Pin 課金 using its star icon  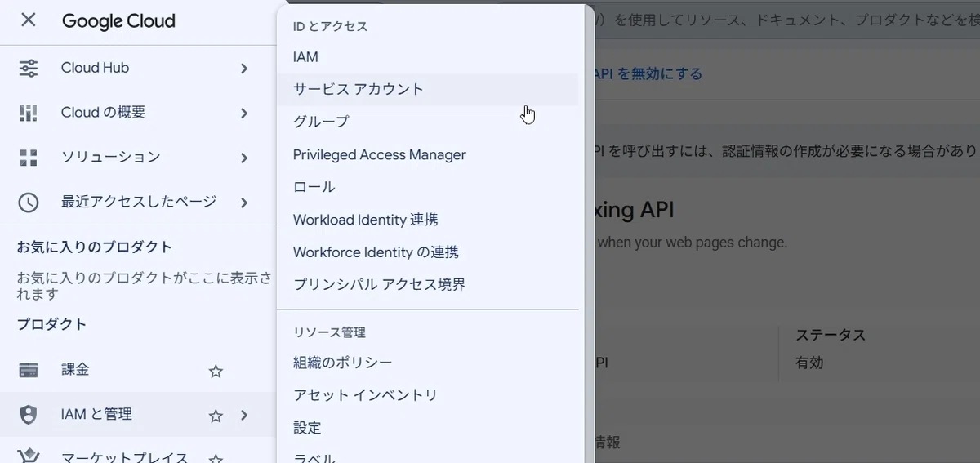coord(216,372)
